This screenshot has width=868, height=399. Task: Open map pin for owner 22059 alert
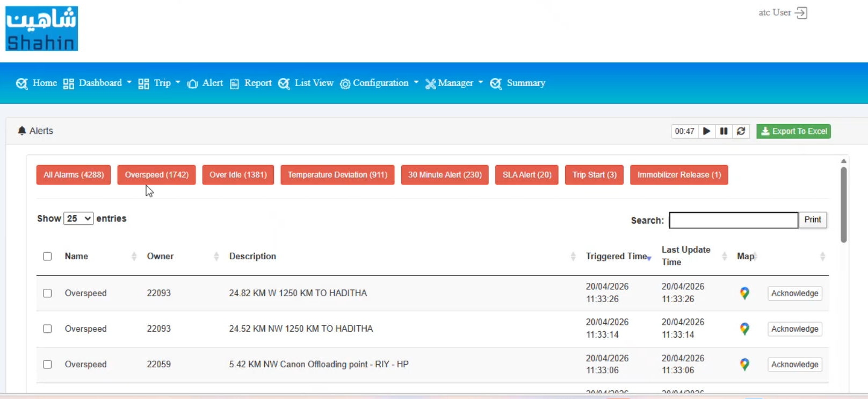[x=744, y=364]
